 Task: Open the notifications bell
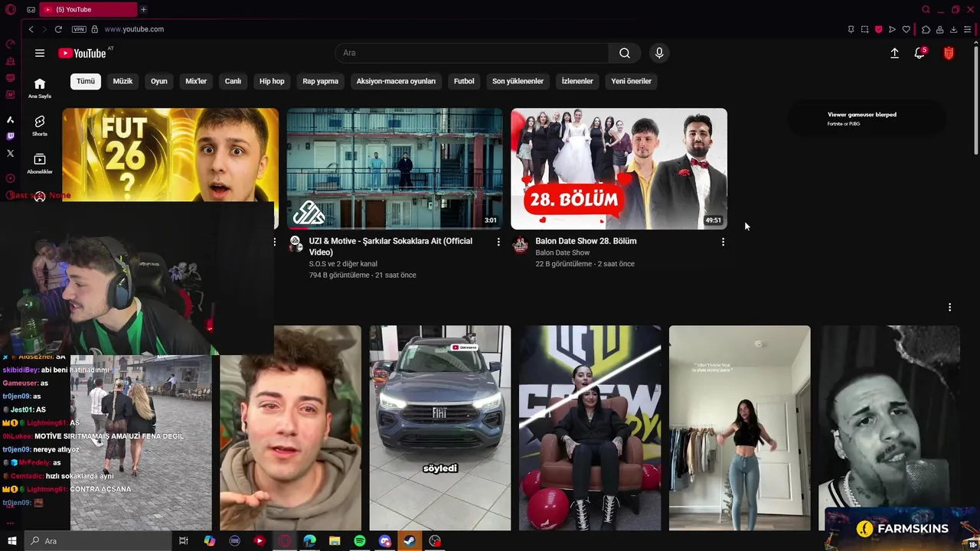click(x=920, y=53)
